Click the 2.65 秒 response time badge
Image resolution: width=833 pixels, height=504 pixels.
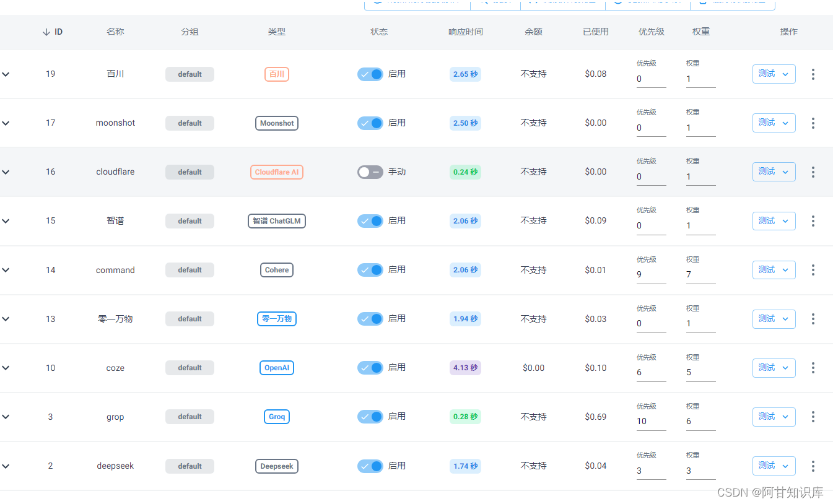[465, 74]
